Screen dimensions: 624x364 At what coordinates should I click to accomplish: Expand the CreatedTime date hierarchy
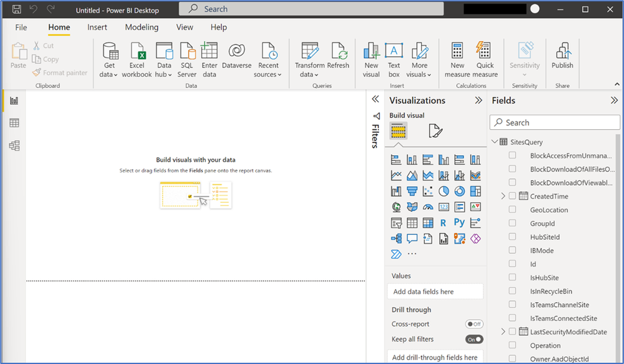[x=503, y=196]
